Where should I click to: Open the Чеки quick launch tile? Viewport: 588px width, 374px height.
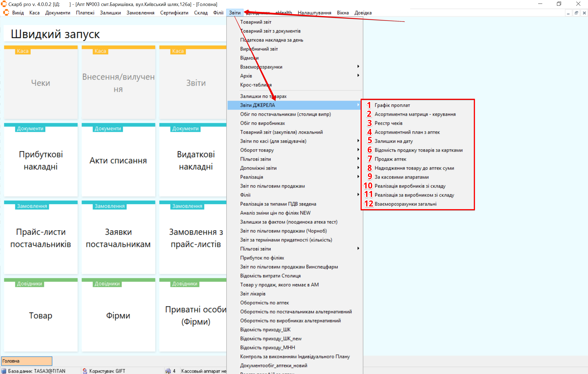click(41, 83)
